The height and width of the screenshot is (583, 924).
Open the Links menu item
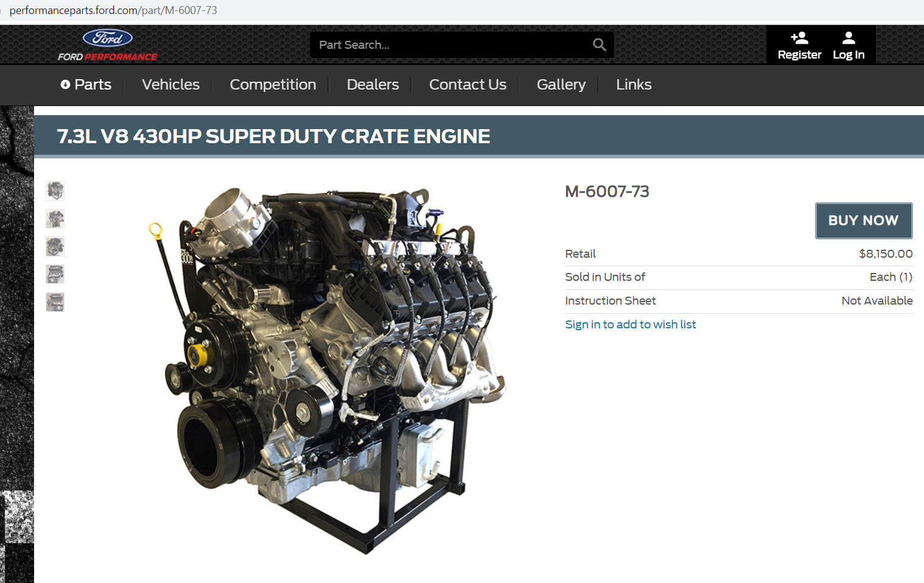click(634, 85)
